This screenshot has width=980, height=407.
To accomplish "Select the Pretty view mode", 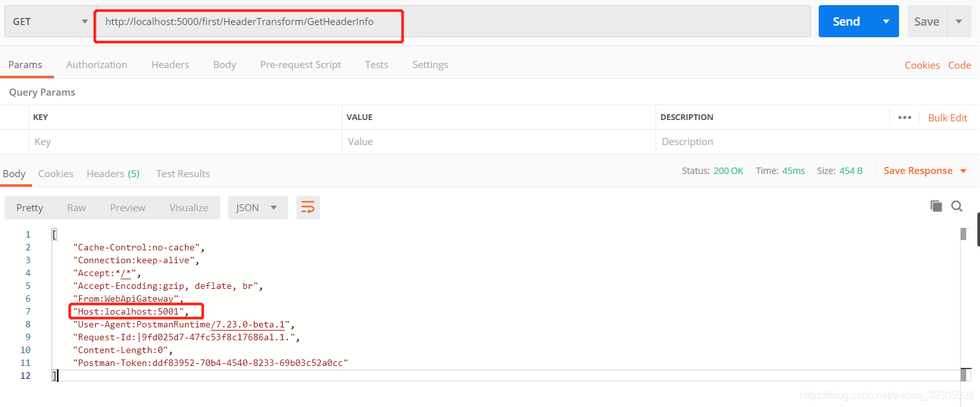I will pyautogui.click(x=30, y=207).
